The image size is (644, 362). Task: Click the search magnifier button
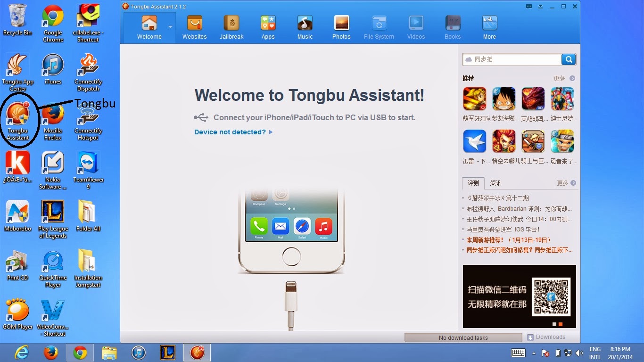569,59
